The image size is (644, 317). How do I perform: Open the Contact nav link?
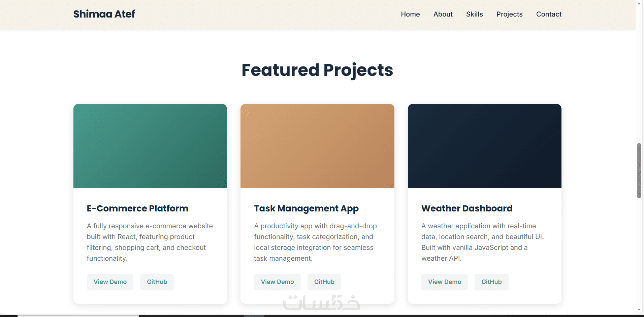click(549, 14)
